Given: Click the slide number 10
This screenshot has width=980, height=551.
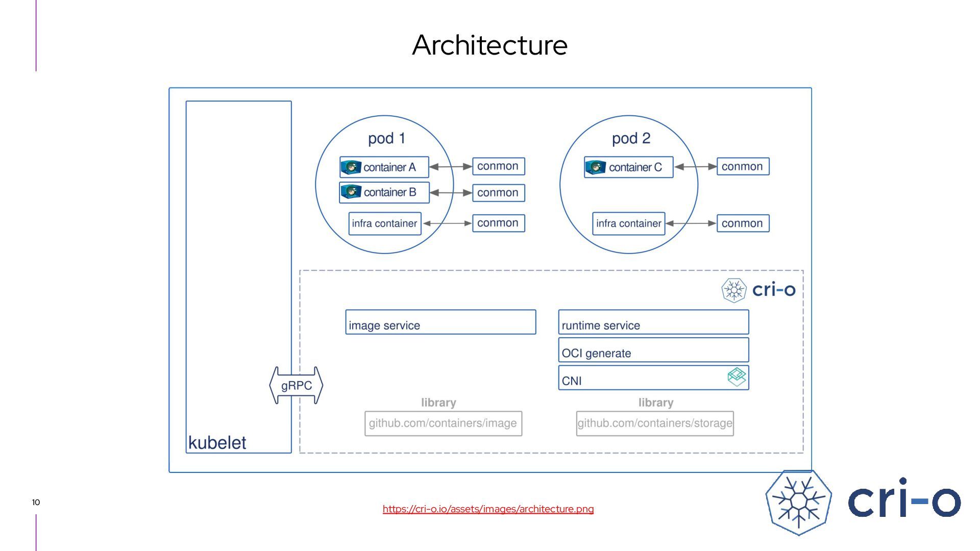Looking at the screenshot, I should pos(36,503).
